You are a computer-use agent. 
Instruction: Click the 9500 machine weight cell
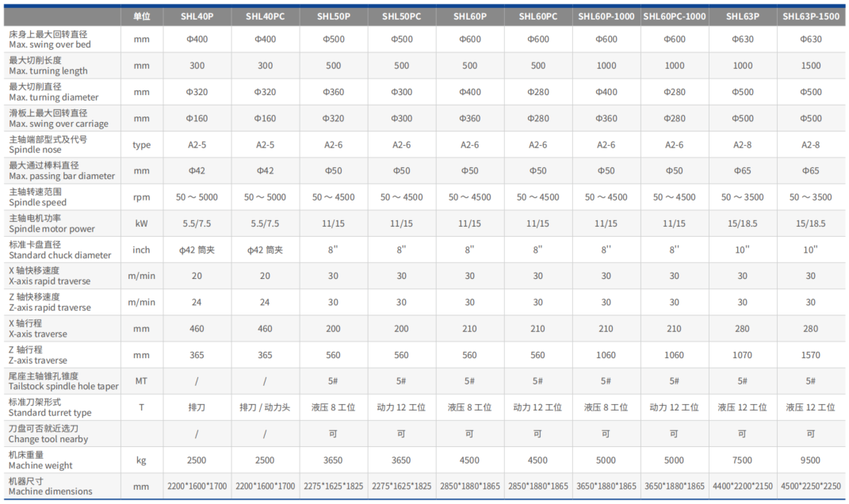coord(810,460)
